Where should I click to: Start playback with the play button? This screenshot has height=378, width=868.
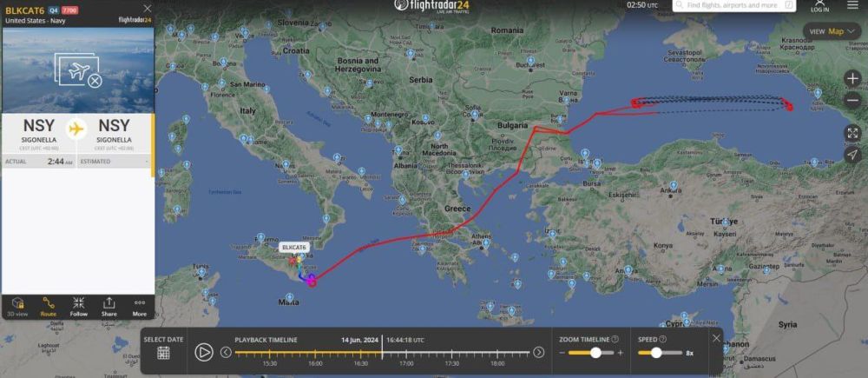click(204, 353)
